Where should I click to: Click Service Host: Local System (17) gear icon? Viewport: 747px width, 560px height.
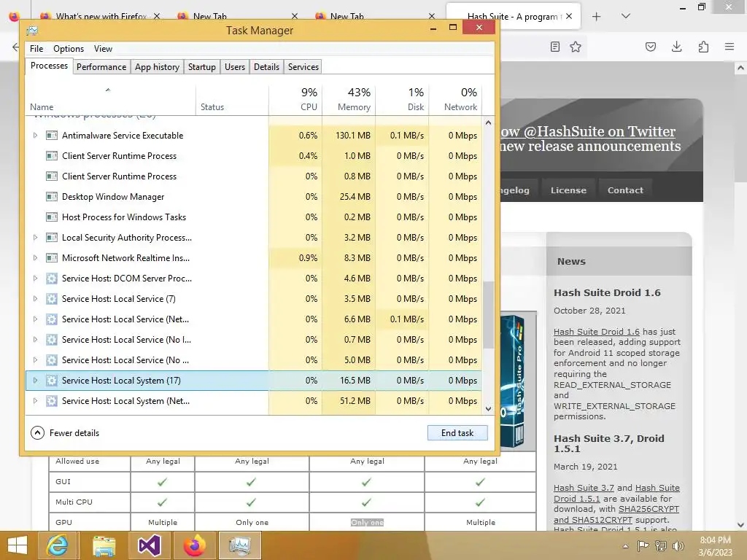(x=52, y=381)
